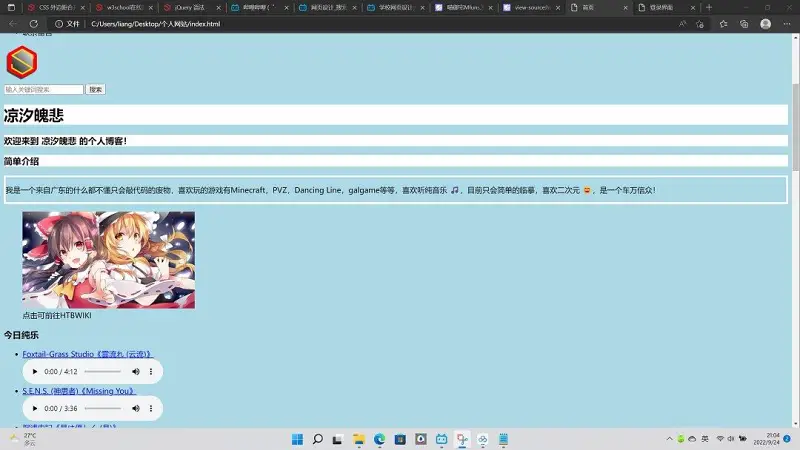Open the tab actions menu icon
The height and width of the screenshot is (450, 800).
(x=11, y=8)
